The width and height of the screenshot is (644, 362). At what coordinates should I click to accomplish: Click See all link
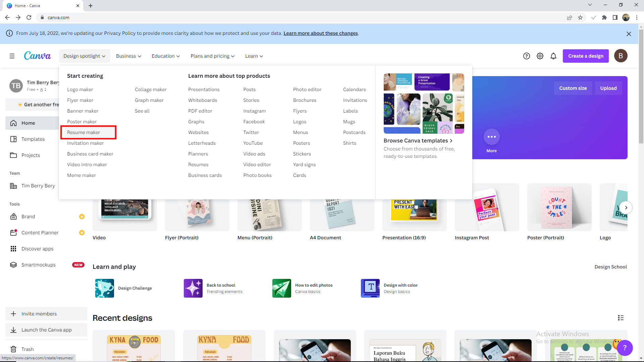(x=142, y=111)
